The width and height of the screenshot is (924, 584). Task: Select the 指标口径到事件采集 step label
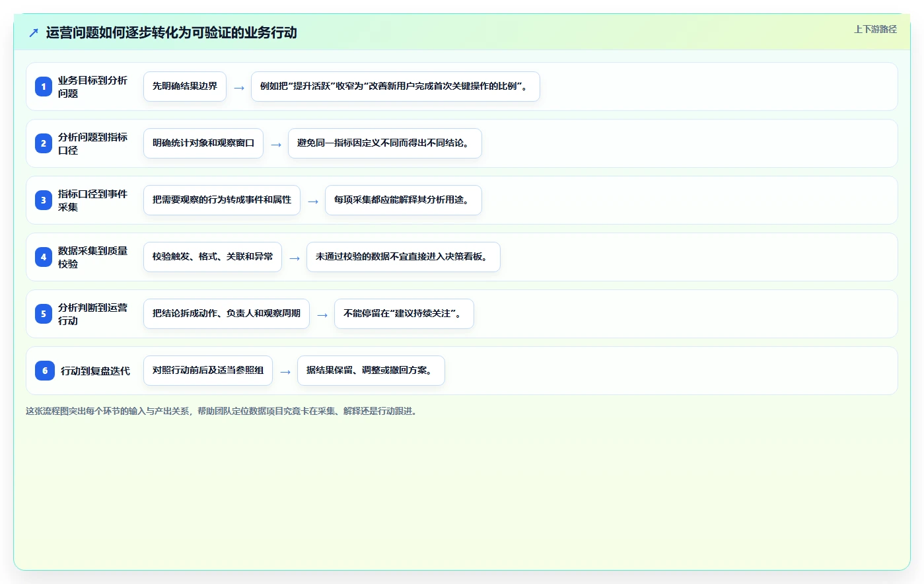coord(92,200)
